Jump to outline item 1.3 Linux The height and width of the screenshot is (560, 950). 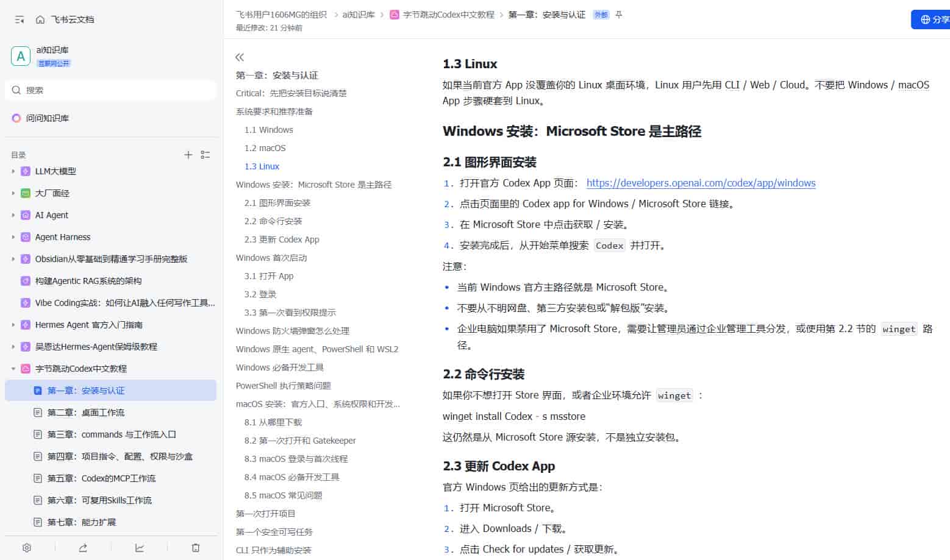click(262, 166)
